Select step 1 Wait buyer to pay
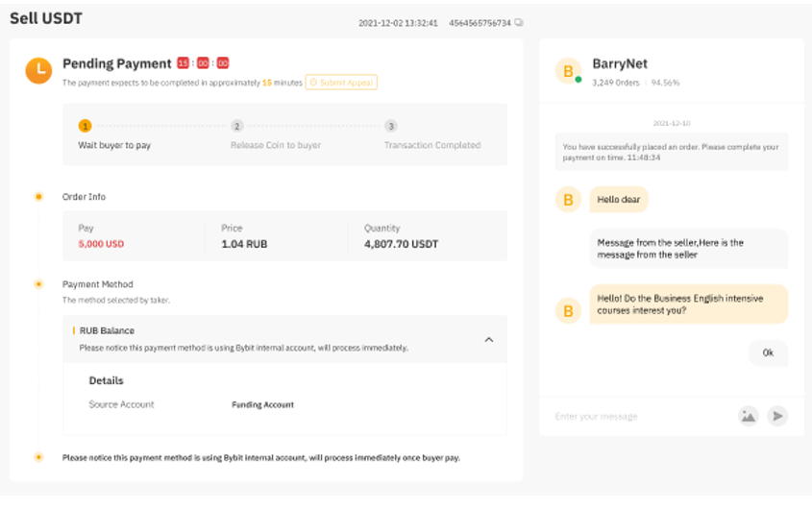This screenshot has width=812, height=510. click(x=86, y=126)
